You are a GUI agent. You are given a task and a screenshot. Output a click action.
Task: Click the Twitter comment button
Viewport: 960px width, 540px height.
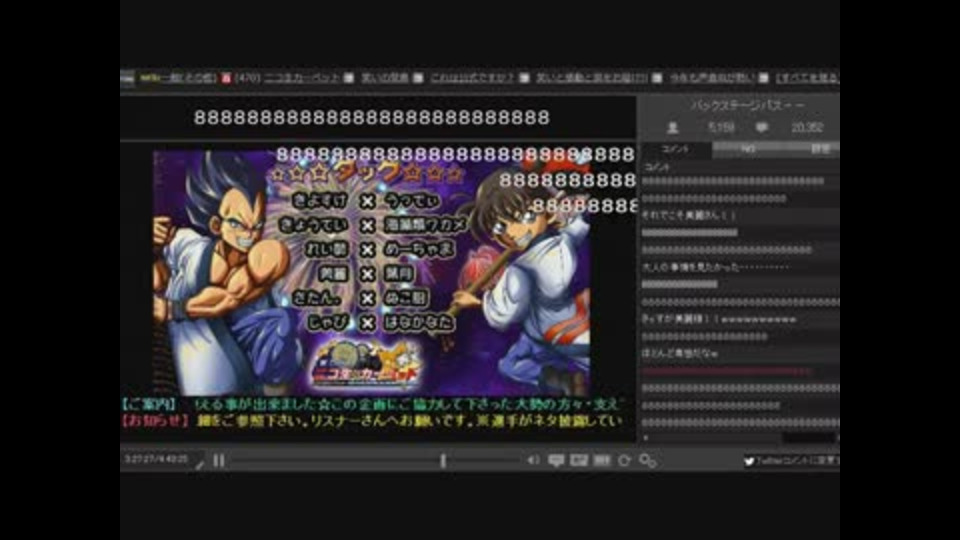tap(791, 461)
